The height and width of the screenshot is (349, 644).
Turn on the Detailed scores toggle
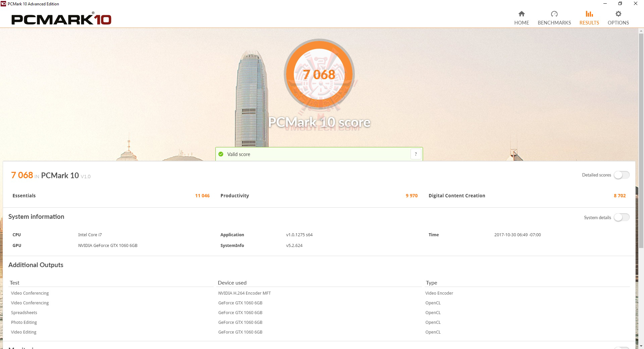pos(622,175)
